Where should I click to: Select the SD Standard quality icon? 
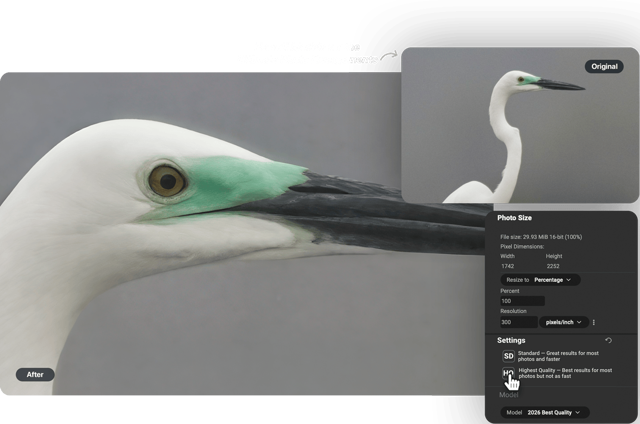tap(508, 356)
